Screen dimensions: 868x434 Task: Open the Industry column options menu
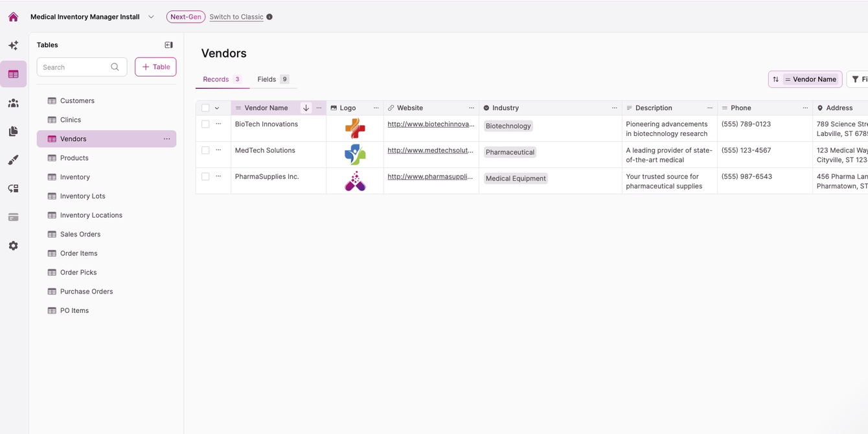pyautogui.click(x=614, y=108)
